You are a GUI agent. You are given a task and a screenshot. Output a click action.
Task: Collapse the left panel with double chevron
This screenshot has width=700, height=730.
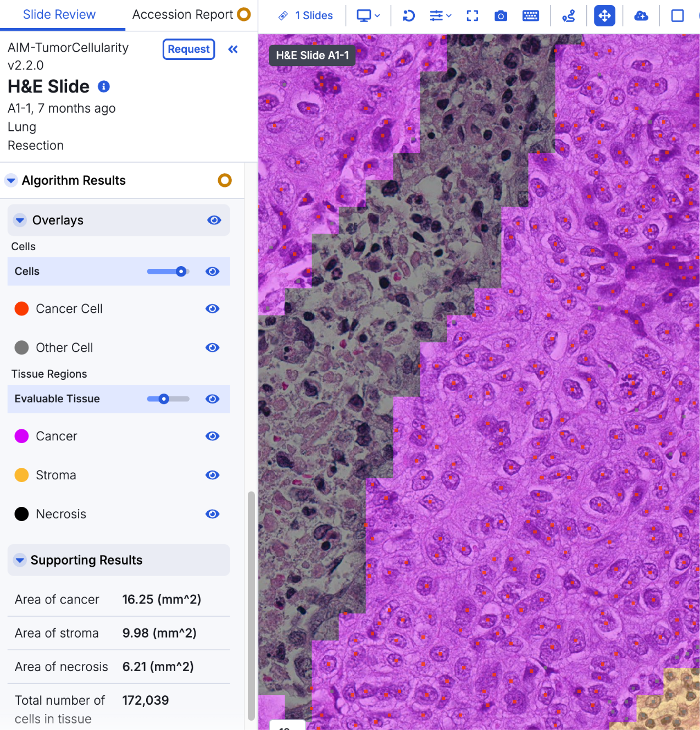[233, 49]
